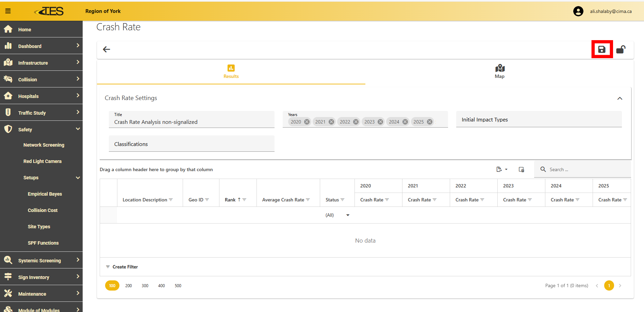Open the column chooser icon
The width and height of the screenshot is (644, 312).
pos(521,169)
